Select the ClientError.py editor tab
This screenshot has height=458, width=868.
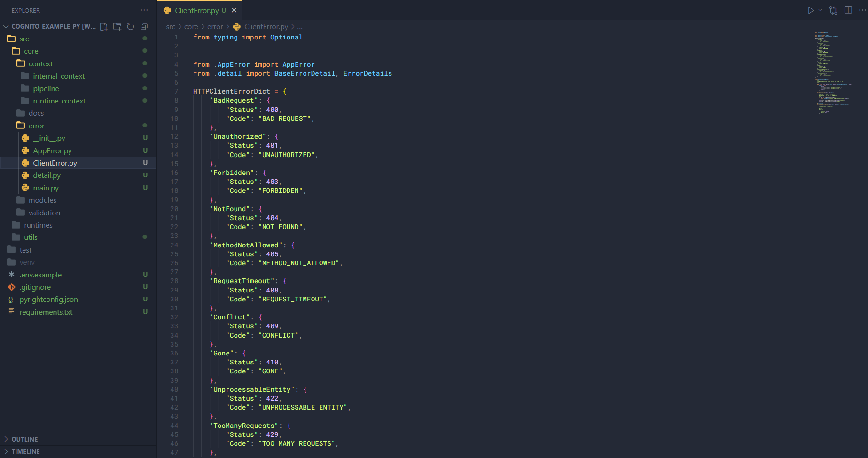196,10
